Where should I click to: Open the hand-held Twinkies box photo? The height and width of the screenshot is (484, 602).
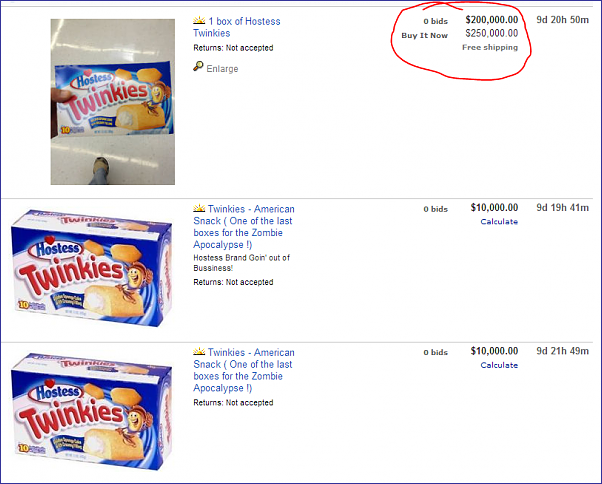pyautogui.click(x=112, y=102)
